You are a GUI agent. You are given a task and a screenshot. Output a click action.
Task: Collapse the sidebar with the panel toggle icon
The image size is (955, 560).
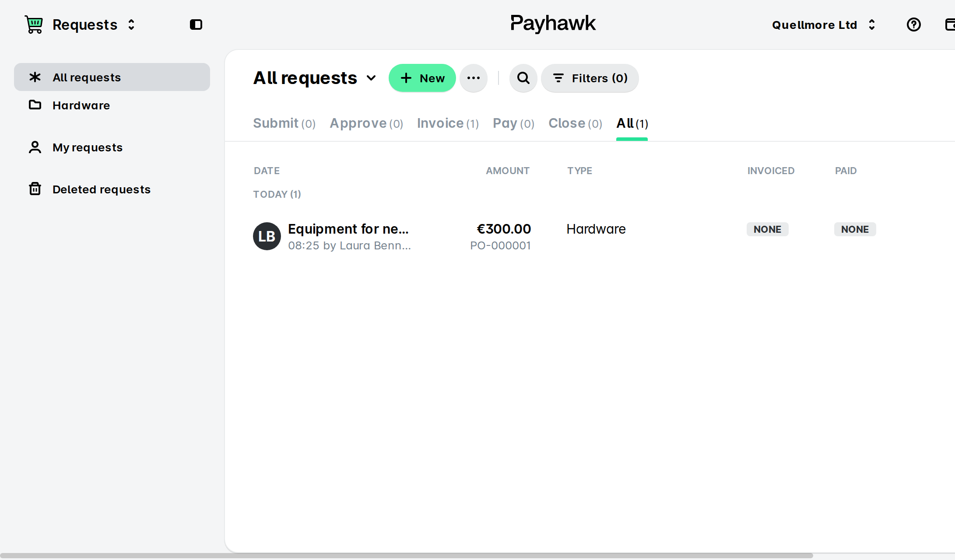tap(196, 24)
